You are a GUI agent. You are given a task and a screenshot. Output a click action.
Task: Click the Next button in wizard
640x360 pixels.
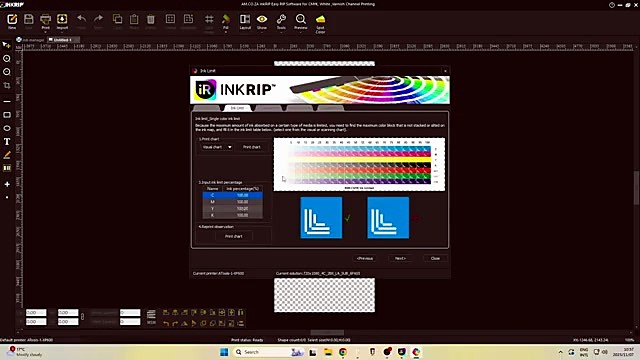coord(400,258)
